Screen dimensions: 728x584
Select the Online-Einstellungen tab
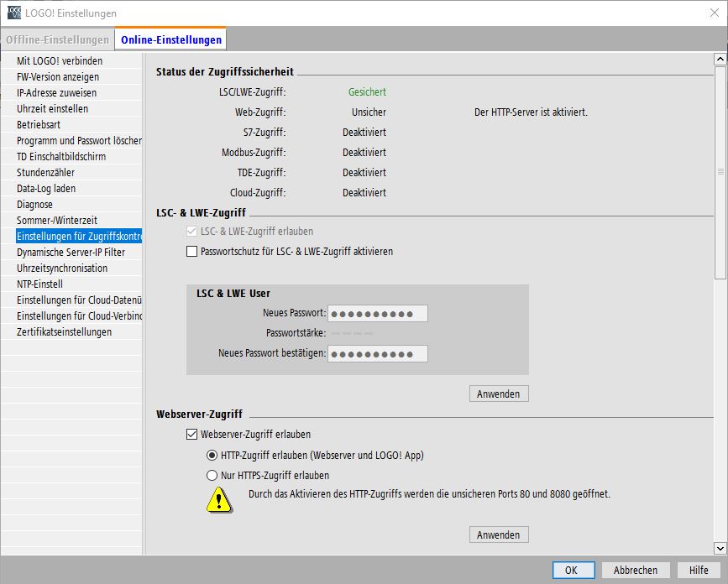[171, 39]
